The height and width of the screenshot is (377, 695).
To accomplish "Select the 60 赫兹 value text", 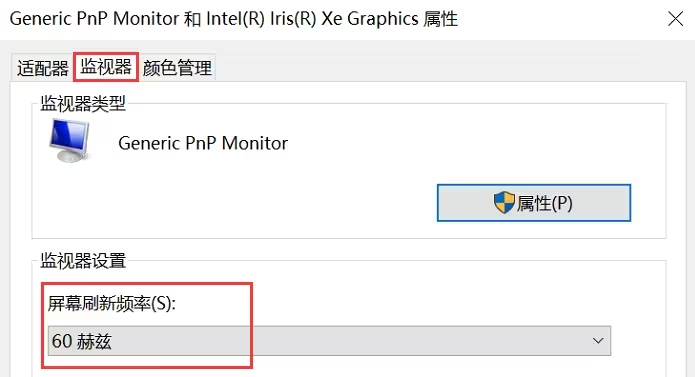I will [x=82, y=341].
